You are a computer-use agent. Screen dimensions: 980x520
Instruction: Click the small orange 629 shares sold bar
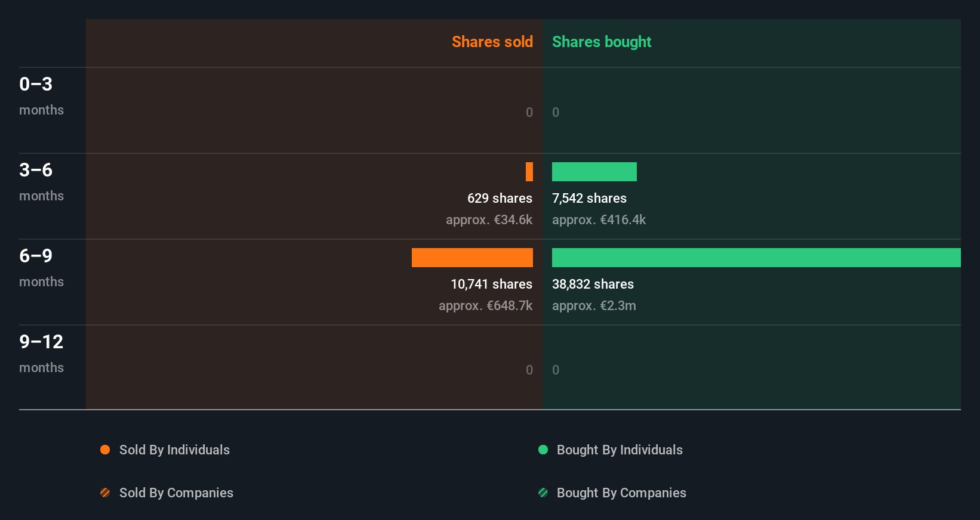pyautogui.click(x=529, y=172)
